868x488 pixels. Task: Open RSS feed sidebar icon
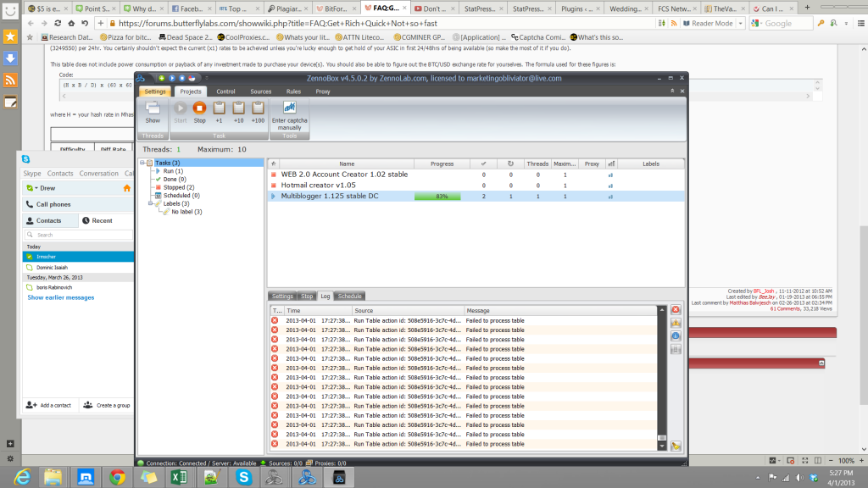pyautogui.click(x=10, y=80)
